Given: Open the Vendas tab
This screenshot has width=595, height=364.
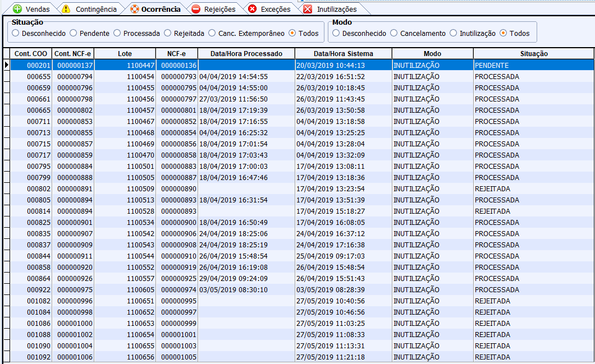Looking at the screenshot, I should click(x=31, y=9).
